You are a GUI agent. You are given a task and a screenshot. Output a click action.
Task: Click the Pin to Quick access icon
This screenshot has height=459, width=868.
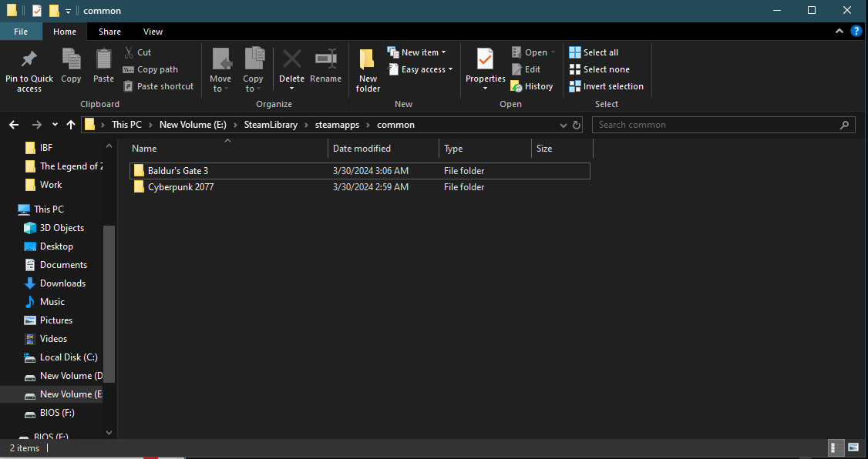(29, 60)
